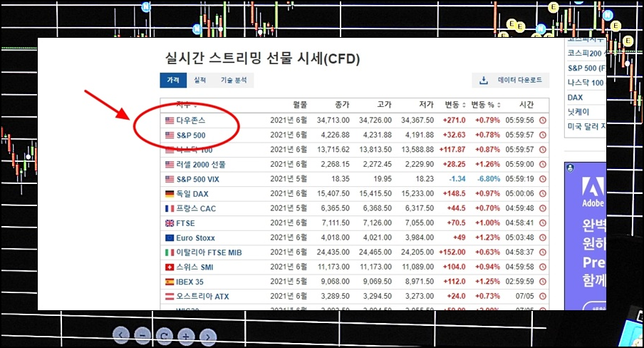Click 코스피200 in the right sidebar
The height and width of the screenshot is (348, 644).
(x=584, y=53)
